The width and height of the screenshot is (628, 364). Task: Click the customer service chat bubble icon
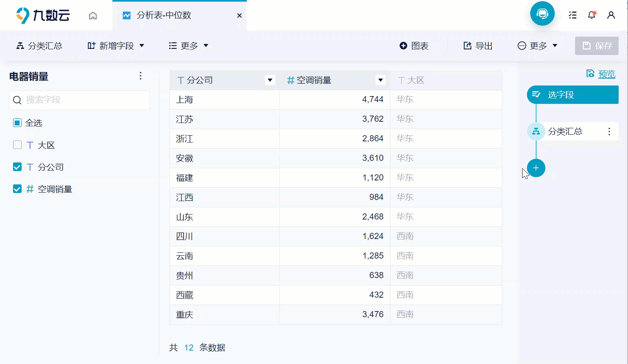542,13
